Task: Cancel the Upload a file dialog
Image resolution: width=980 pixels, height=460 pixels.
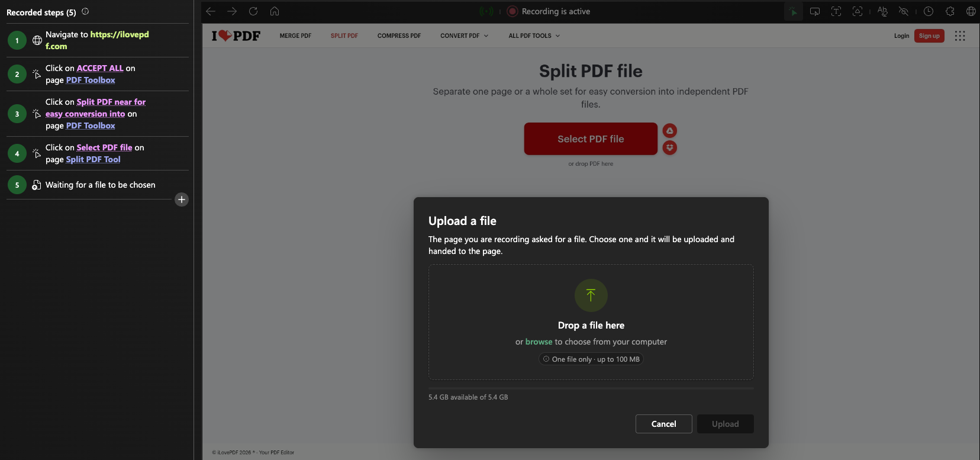Action: pos(664,424)
